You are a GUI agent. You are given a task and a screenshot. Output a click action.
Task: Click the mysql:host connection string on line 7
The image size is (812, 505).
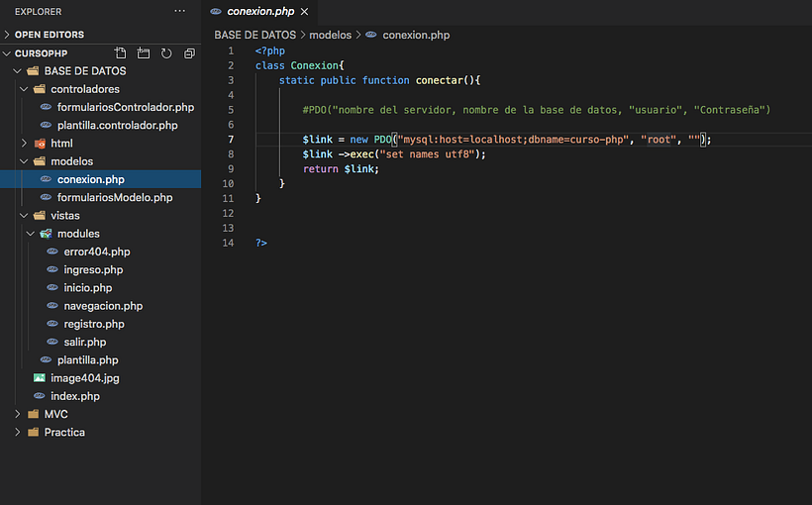pyautogui.click(x=513, y=140)
